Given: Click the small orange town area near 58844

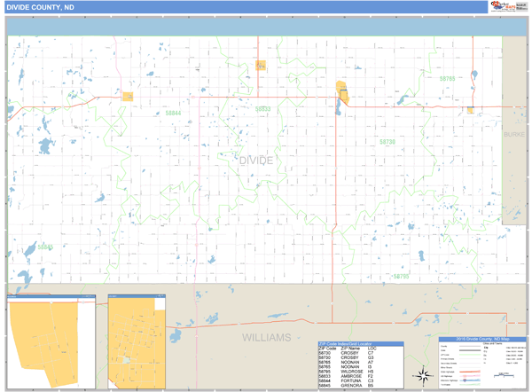Looking at the screenshot, I should tap(128, 97).
